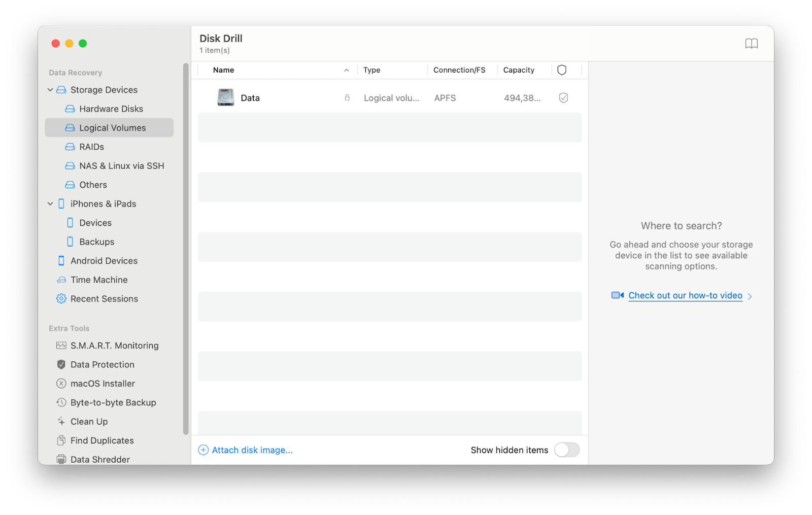Open Data Protection tool
This screenshot has height=515, width=812.
pyautogui.click(x=109, y=364)
